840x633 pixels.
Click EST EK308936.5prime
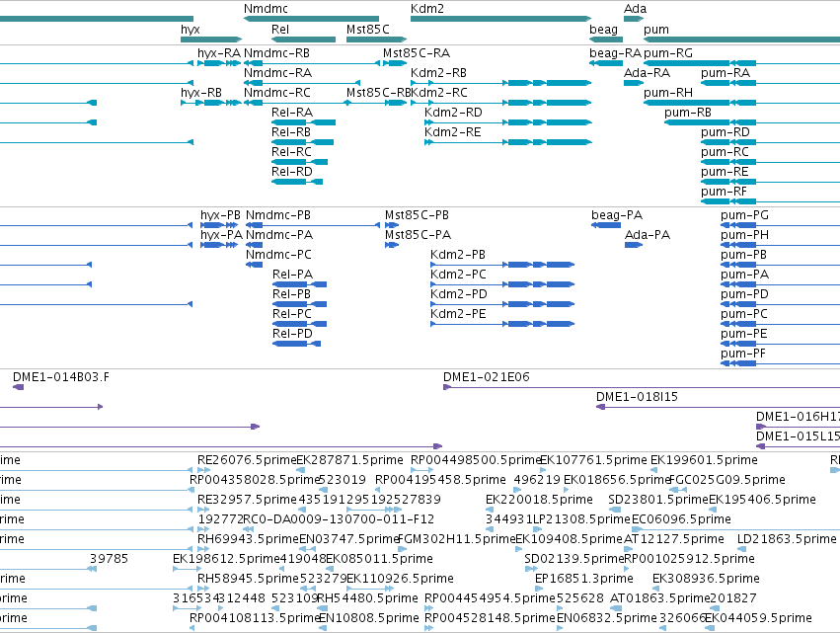[706, 579]
